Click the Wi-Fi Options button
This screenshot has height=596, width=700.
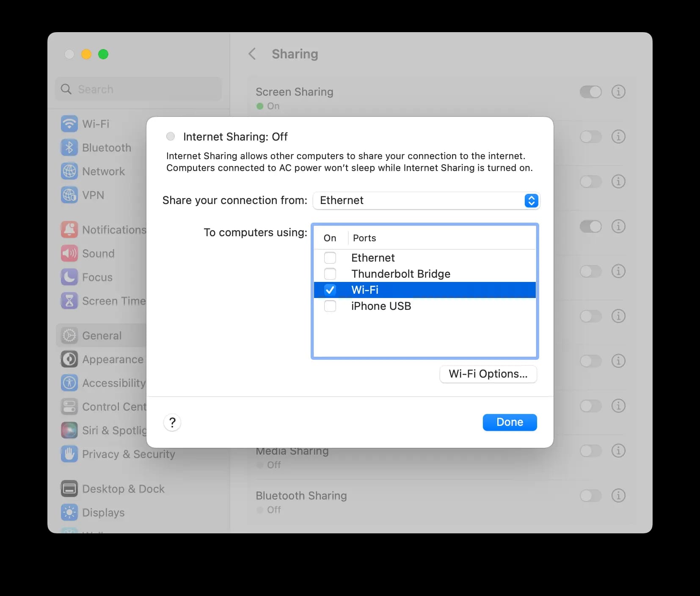tap(488, 374)
